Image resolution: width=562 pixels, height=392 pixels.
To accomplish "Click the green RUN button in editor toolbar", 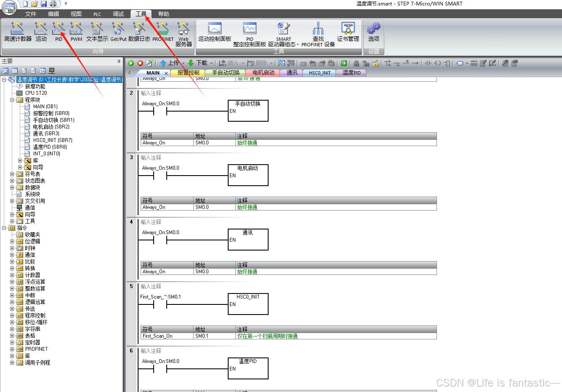I will pos(131,63).
